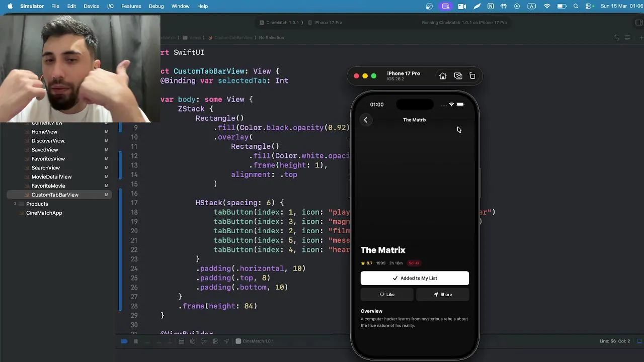Click the Simulator rotate device icon
The width and height of the screenshot is (644, 362).
click(x=472, y=76)
